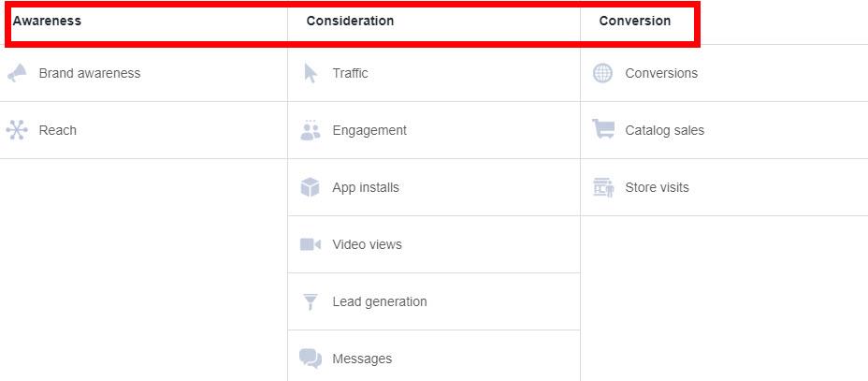
Task: Click the Lead generation funnel icon
Action: click(x=311, y=301)
